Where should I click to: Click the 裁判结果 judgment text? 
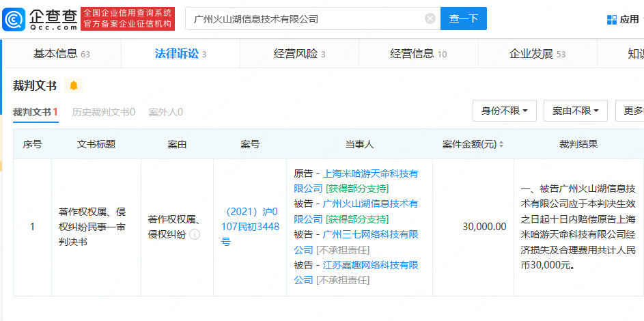[x=578, y=227]
